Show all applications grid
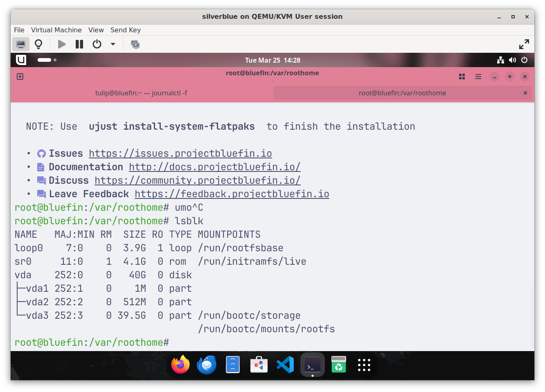The width and height of the screenshot is (545, 392). [364, 365]
